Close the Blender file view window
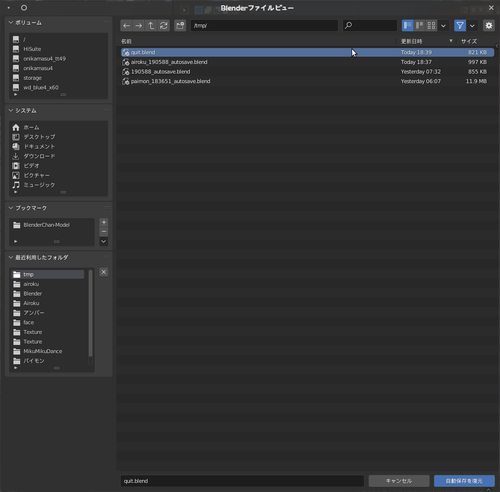Image resolution: width=500 pixels, height=492 pixels. pyautogui.click(x=491, y=8)
